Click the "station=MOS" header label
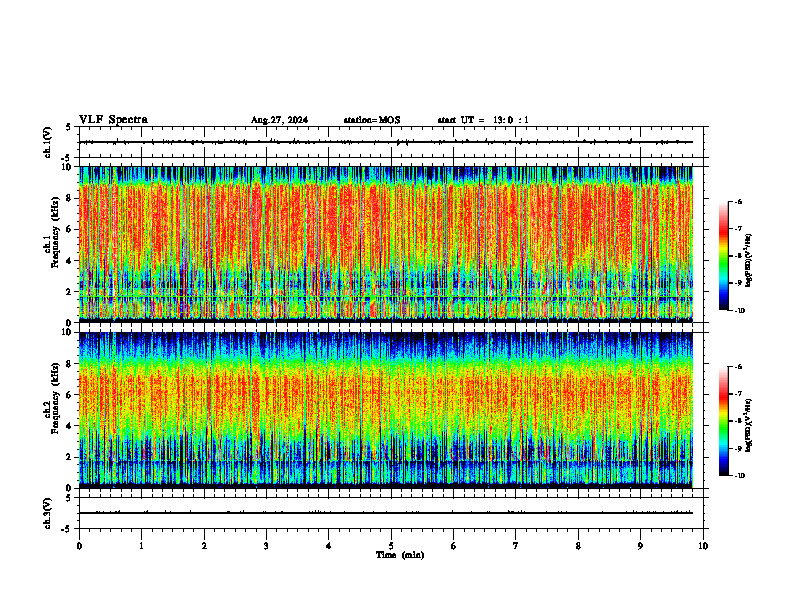The image size is (792, 612). [x=372, y=120]
